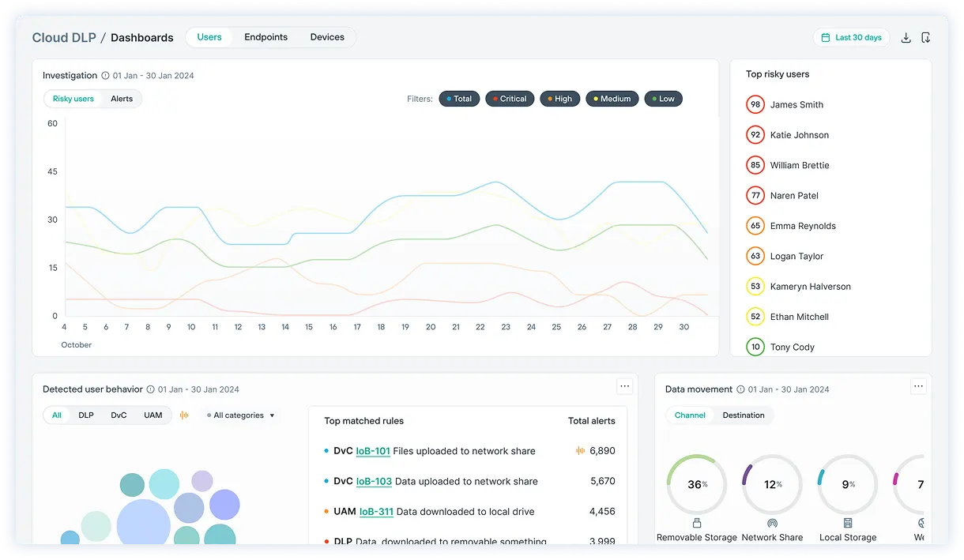This screenshot has height=560, width=964.
Task: Open the Last 30 days date range selector
Action: [x=851, y=38]
